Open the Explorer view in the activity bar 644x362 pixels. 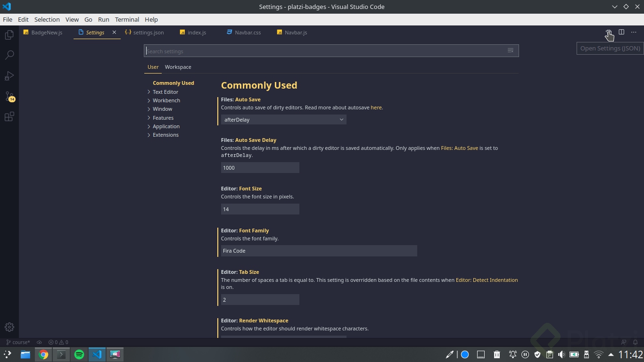pos(9,35)
